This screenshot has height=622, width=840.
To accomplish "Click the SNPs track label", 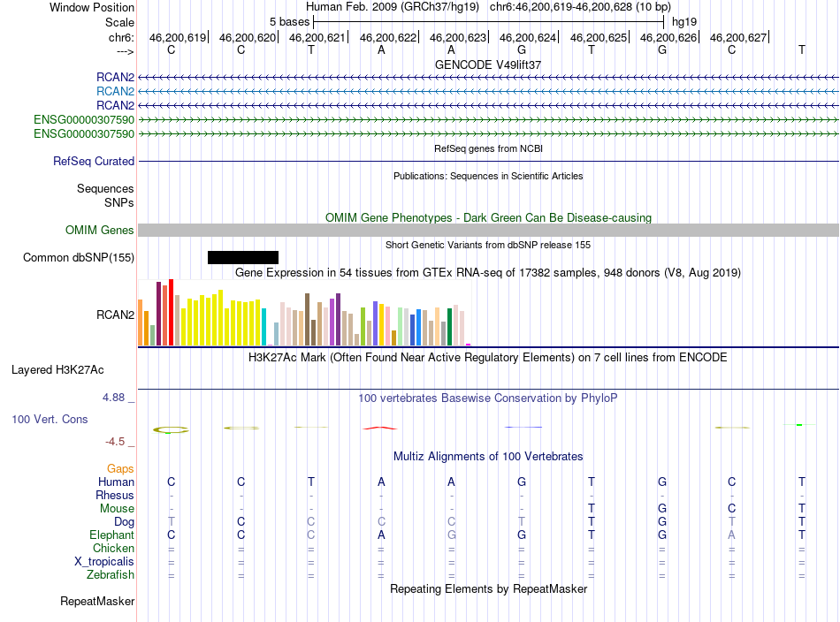I will coord(119,202).
